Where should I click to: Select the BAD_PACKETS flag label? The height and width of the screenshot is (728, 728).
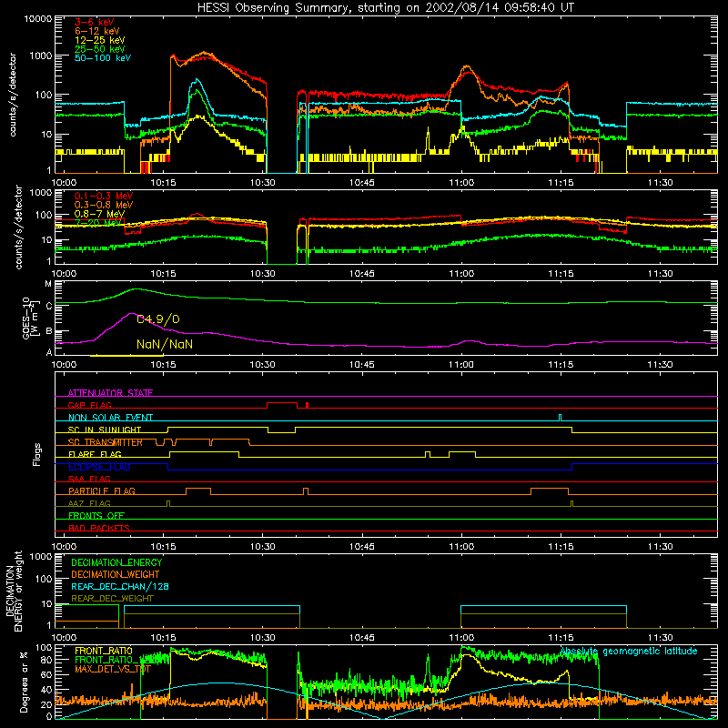click(x=99, y=528)
